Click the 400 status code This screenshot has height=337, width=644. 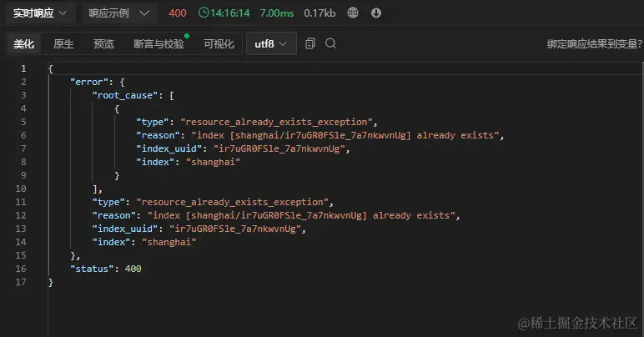pyautogui.click(x=178, y=13)
